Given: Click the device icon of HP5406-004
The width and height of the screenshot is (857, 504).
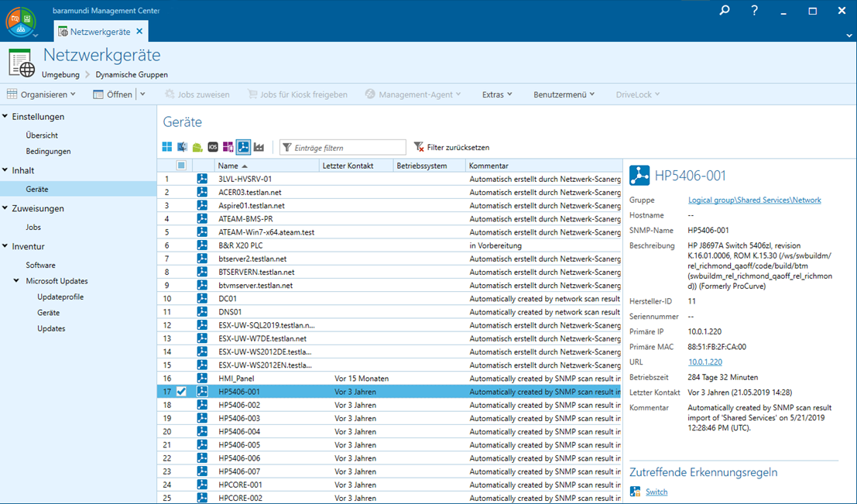Looking at the screenshot, I should pos(202,431).
